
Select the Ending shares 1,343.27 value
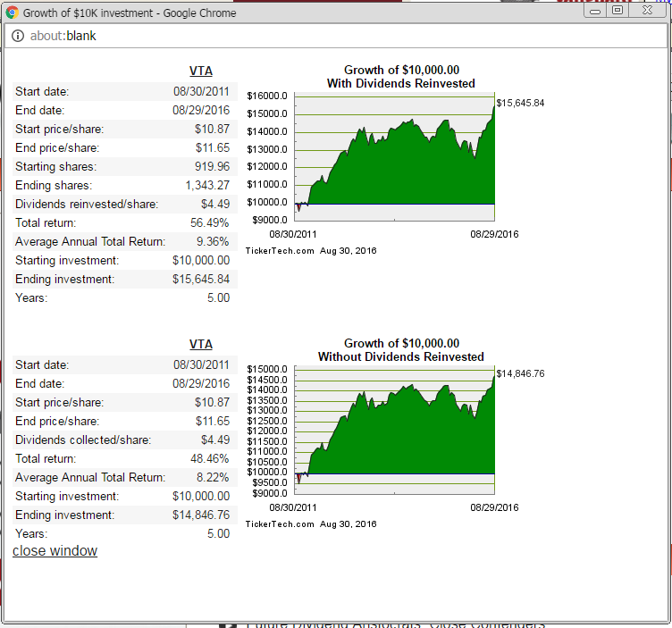tap(207, 186)
